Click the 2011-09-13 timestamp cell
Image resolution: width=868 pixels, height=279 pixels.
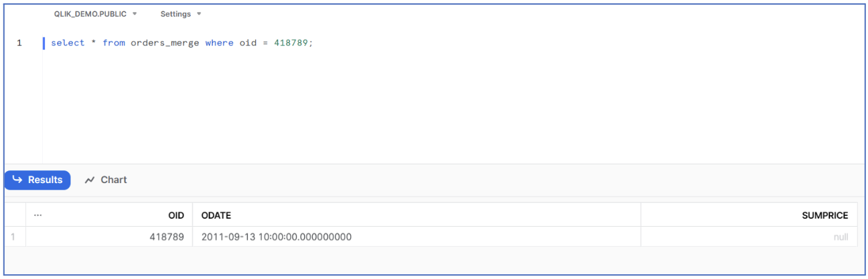pyautogui.click(x=277, y=237)
